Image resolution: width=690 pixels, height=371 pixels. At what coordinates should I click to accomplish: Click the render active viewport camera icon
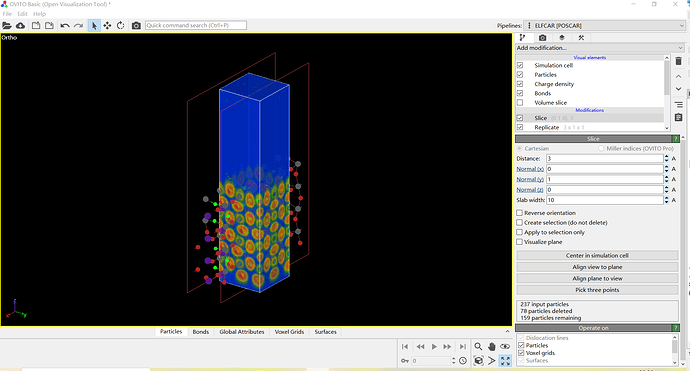pyautogui.click(x=136, y=26)
